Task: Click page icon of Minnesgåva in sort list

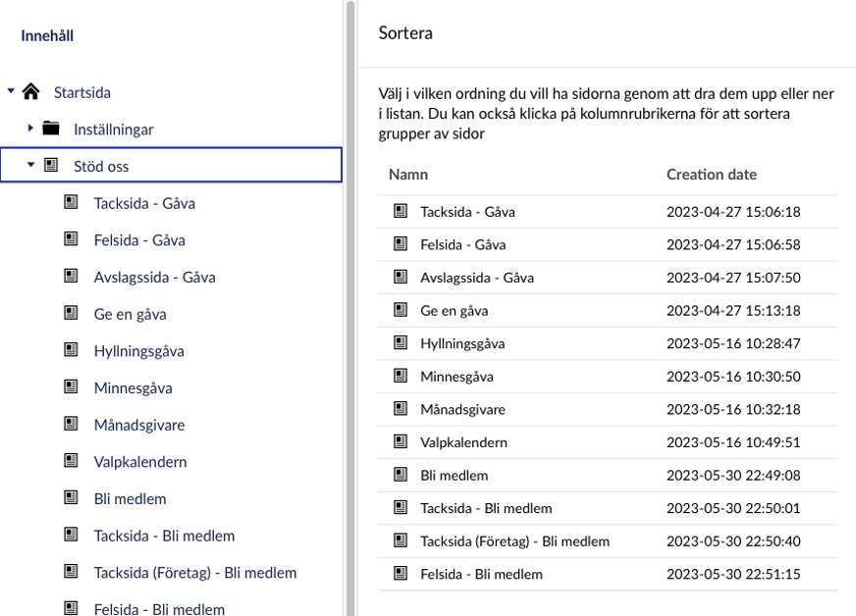Action: click(x=401, y=376)
